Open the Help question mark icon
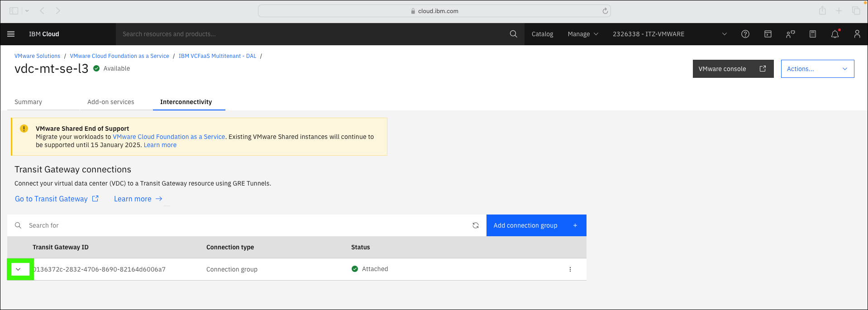 (x=745, y=34)
